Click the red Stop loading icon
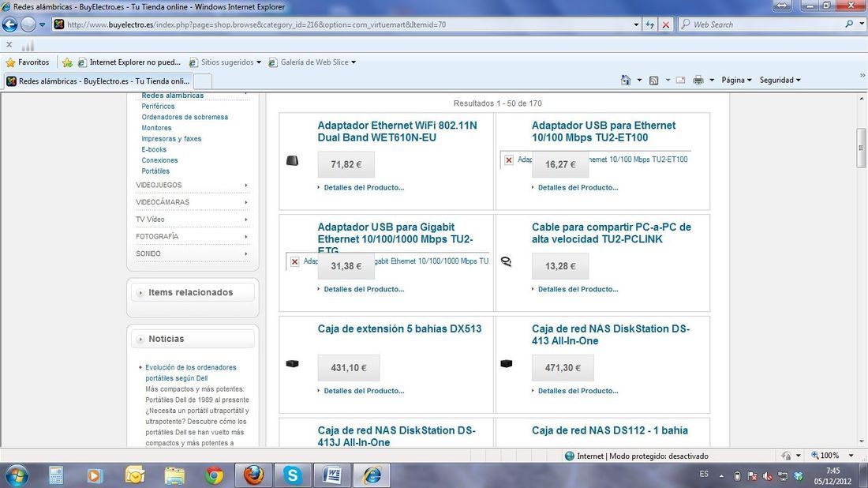The image size is (868, 488). 666,24
